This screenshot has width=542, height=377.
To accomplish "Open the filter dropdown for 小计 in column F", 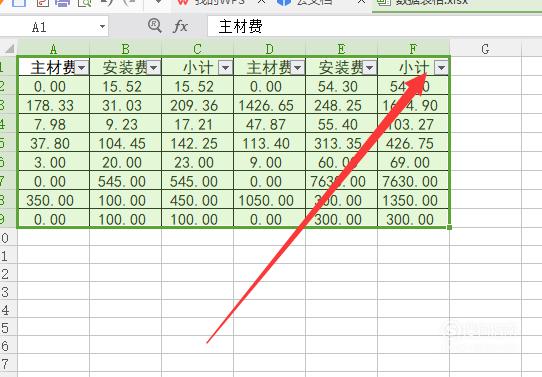I will pos(441,68).
